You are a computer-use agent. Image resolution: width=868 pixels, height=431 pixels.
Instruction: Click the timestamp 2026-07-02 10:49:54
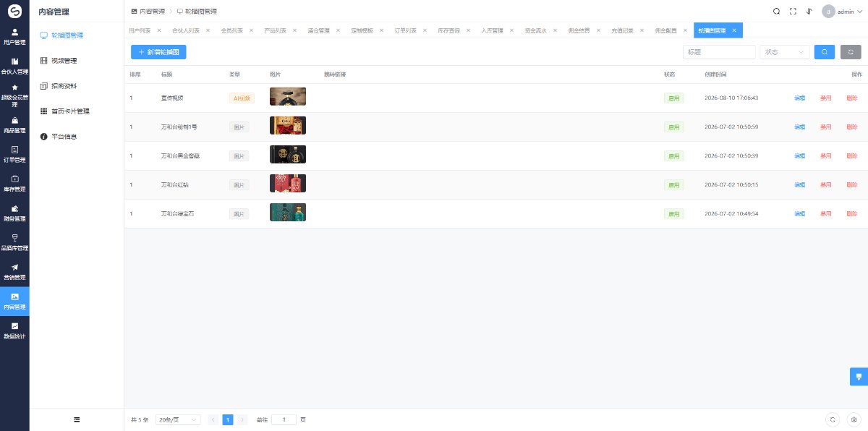coord(731,213)
